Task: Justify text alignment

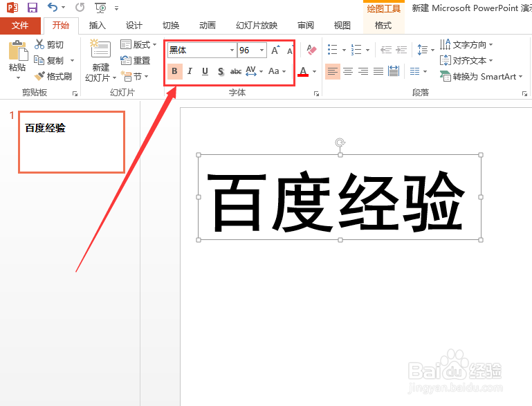Action: click(378, 71)
